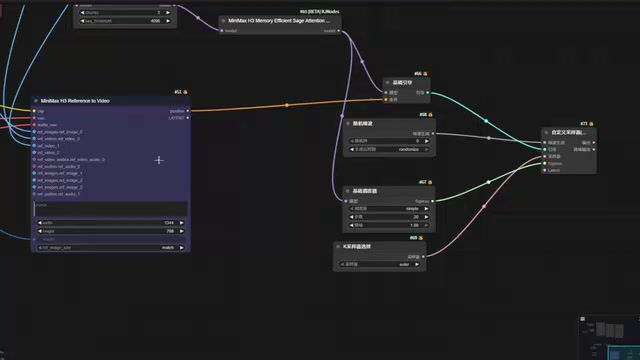Click the Sigmas output port on 基础调度器 node
This screenshot has width=640, height=360.
[433, 201]
